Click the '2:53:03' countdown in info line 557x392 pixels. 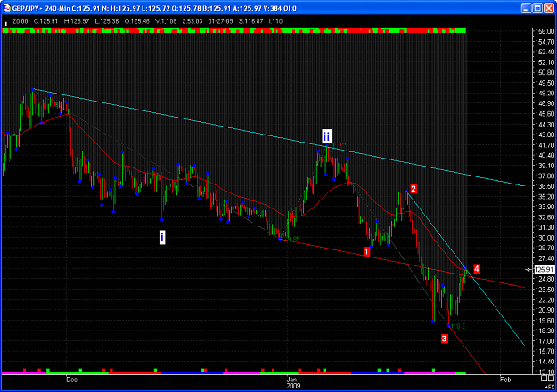(x=192, y=21)
